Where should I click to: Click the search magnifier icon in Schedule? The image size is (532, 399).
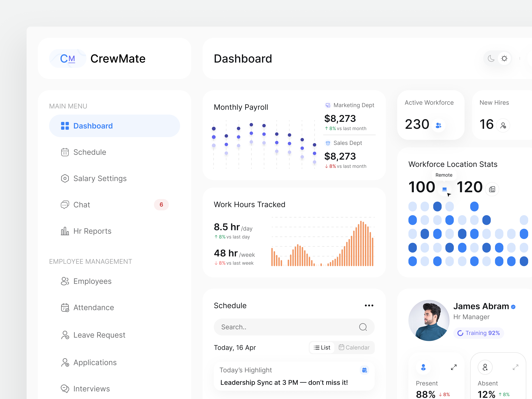[363, 327]
